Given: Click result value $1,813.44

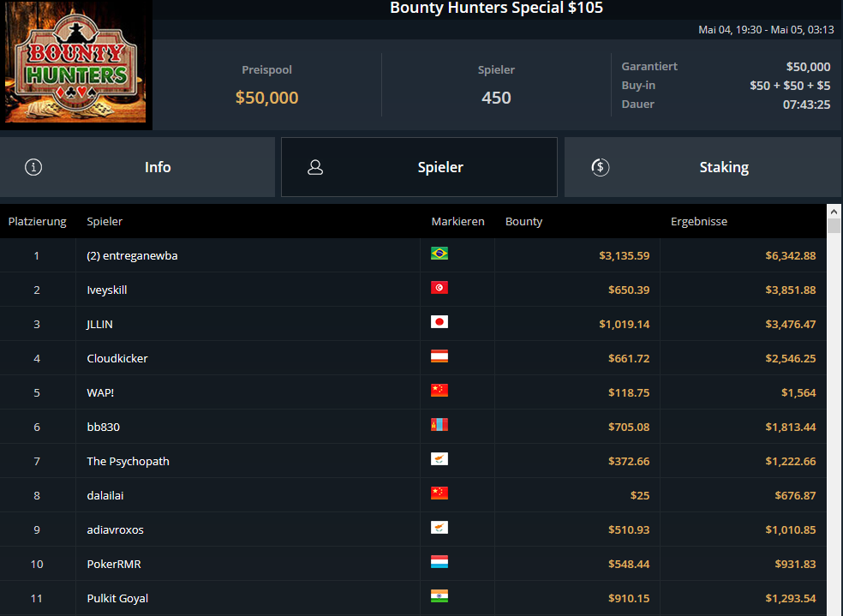Looking at the screenshot, I should point(790,428).
